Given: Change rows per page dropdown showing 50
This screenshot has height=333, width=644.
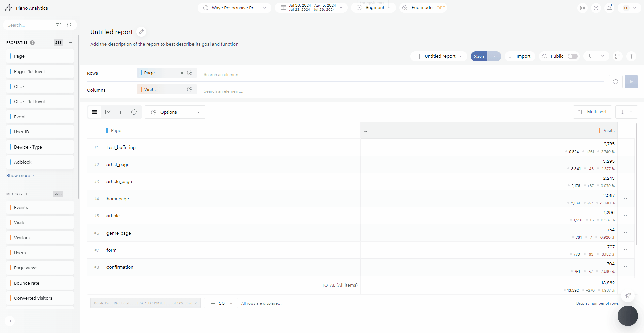Looking at the screenshot, I should coord(221,303).
